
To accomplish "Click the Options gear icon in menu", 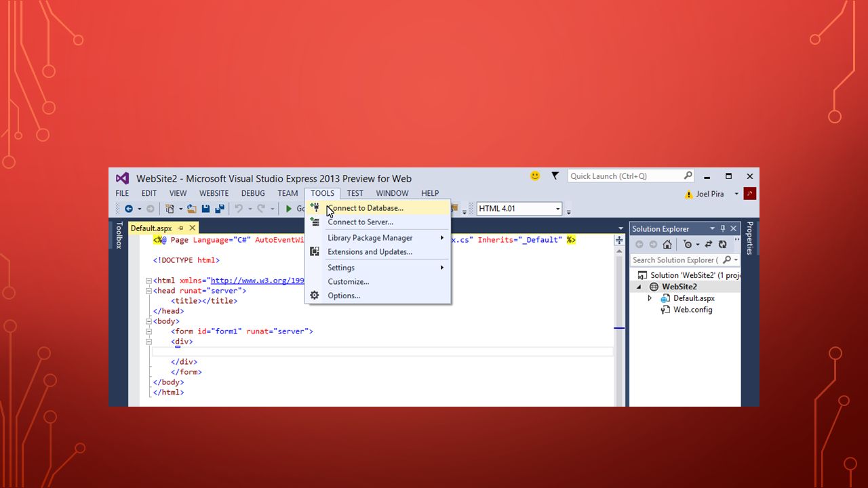I will 315,296.
